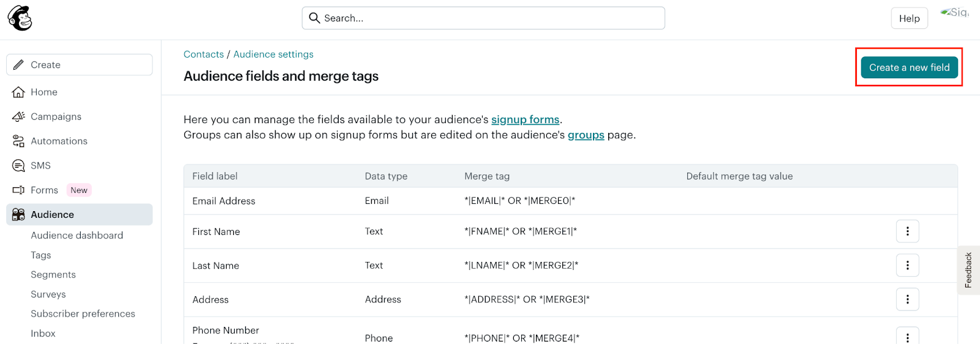Image resolution: width=980 pixels, height=344 pixels.
Task: Click Create a new field button
Action: 909,67
